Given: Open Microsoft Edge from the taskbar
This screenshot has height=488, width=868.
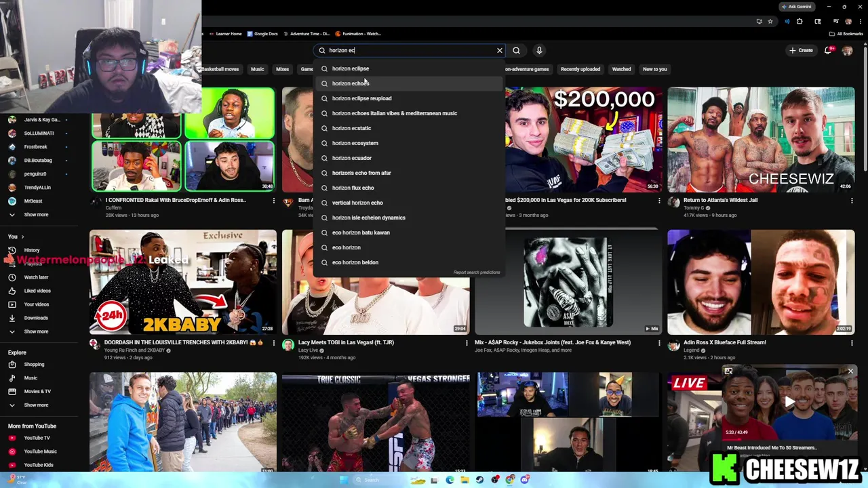Looking at the screenshot, I should pyautogui.click(x=450, y=480).
